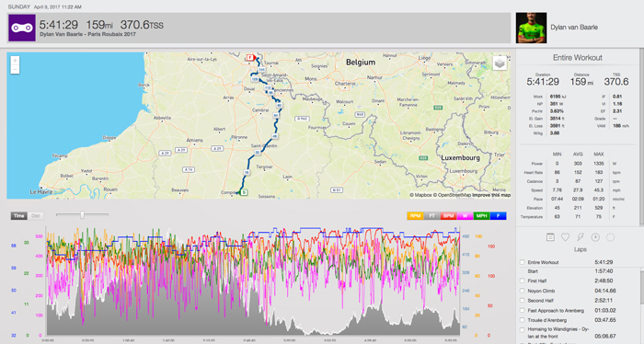Select mile marker 32 on the route
Screen dimensions: 644x344
[x=258, y=153]
